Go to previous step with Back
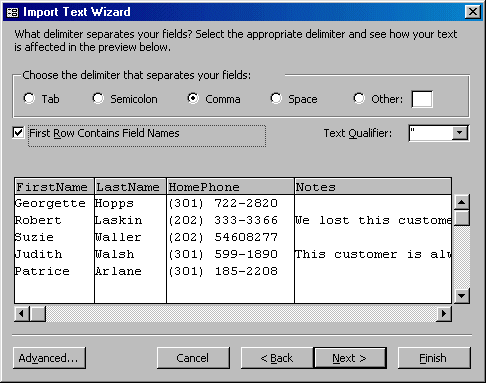The height and width of the screenshot is (383, 486). (x=277, y=358)
